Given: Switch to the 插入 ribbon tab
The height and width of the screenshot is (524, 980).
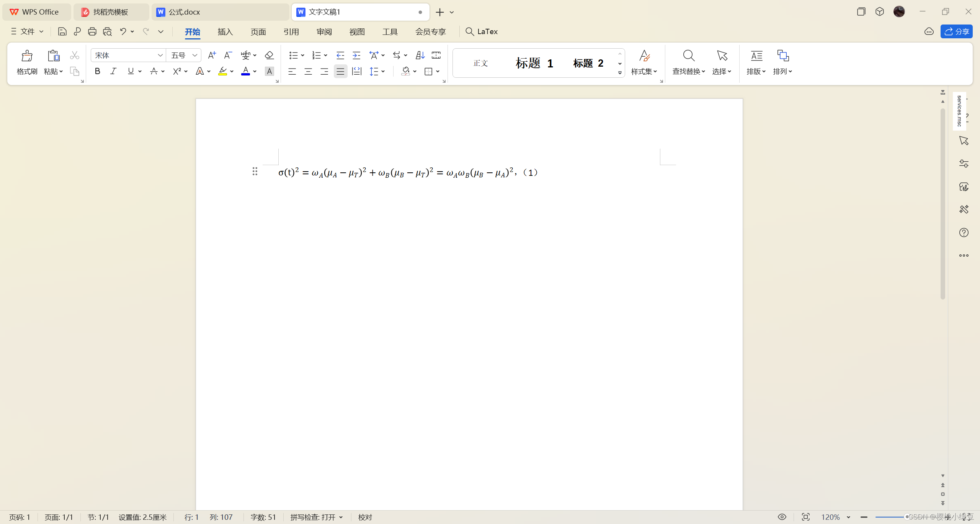Looking at the screenshot, I should 225,31.
